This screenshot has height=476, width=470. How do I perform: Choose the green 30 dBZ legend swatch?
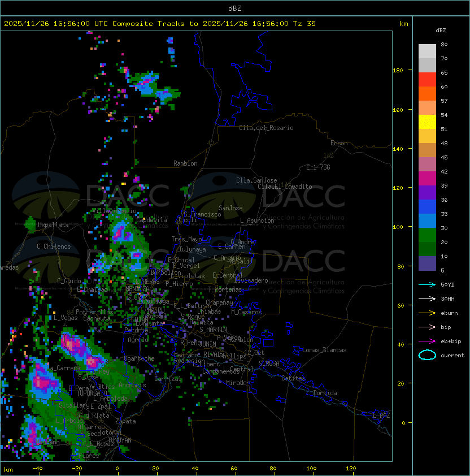pyautogui.click(x=427, y=235)
